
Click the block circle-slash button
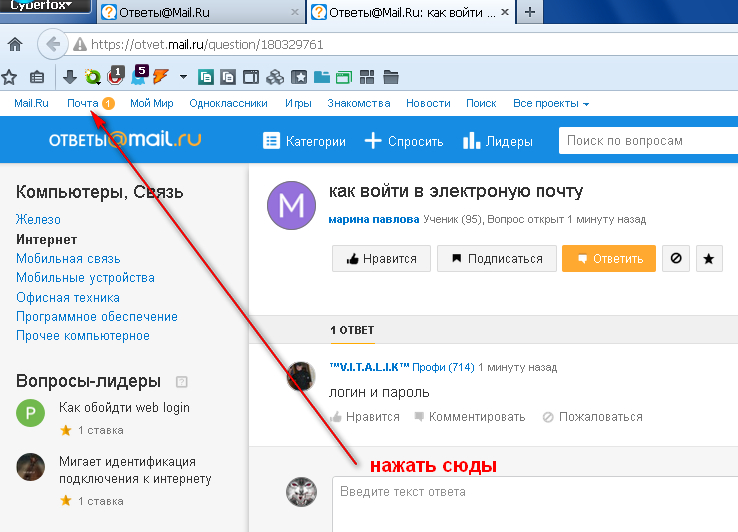point(676,258)
